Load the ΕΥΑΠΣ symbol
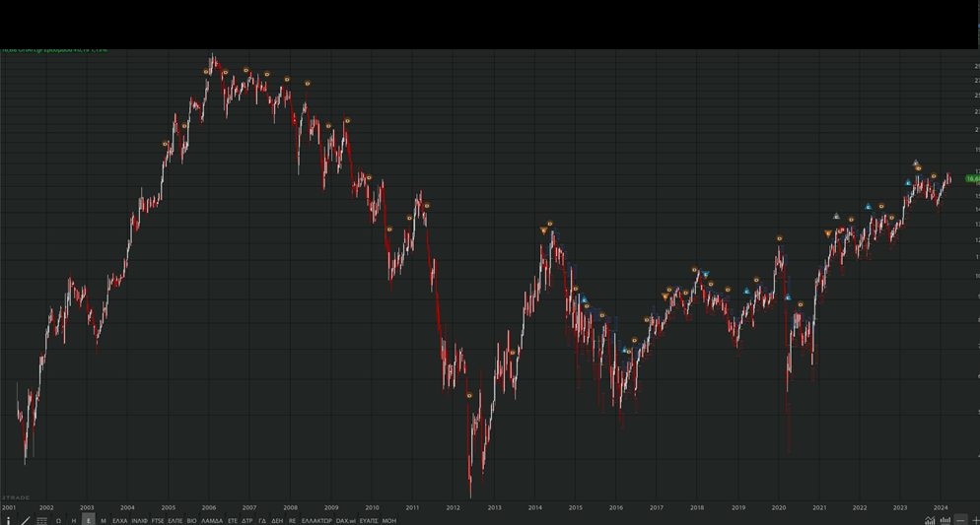Screen dimensions: 980x525 tap(369, 521)
